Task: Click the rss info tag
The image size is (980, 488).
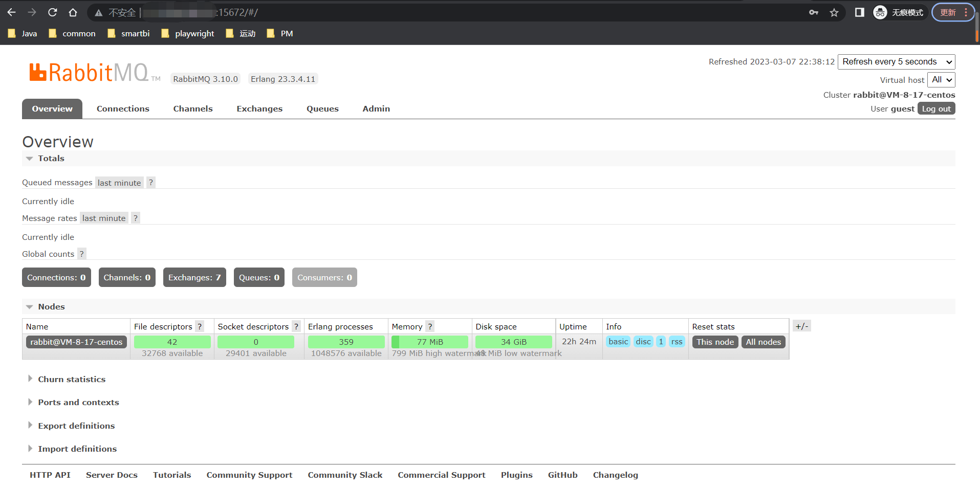Action: coord(677,341)
